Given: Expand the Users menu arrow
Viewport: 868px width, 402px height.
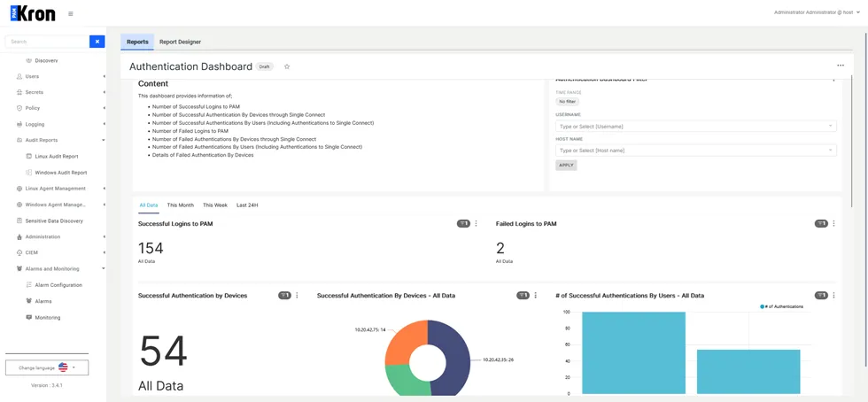Looking at the screenshot, I should tap(104, 76).
